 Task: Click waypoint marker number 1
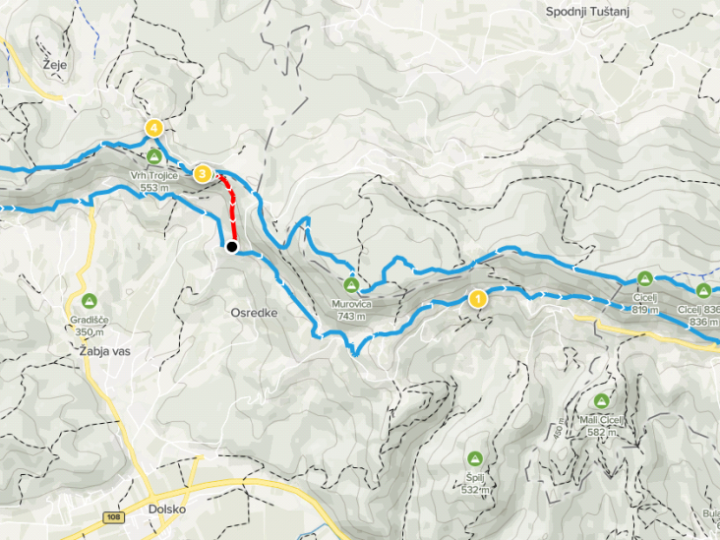478,299
